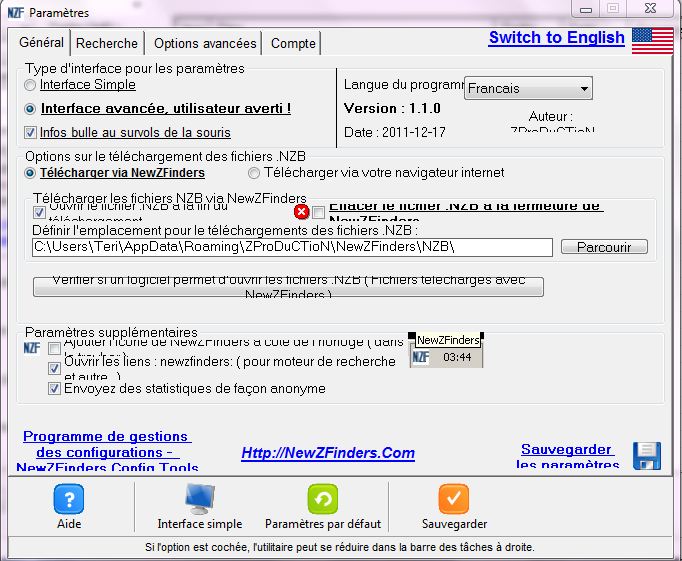
Task: Click the blue floppy disk save icon
Action: click(647, 456)
